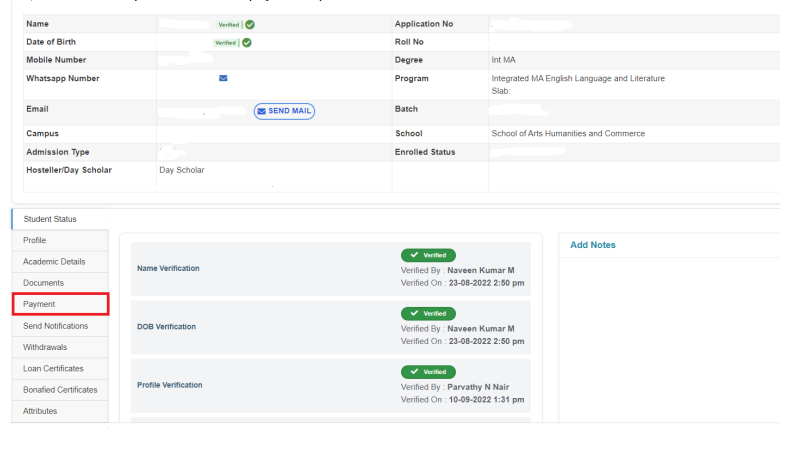Open the Bonafied Certificates tab
This screenshot has width=791, height=453.
click(x=60, y=390)
